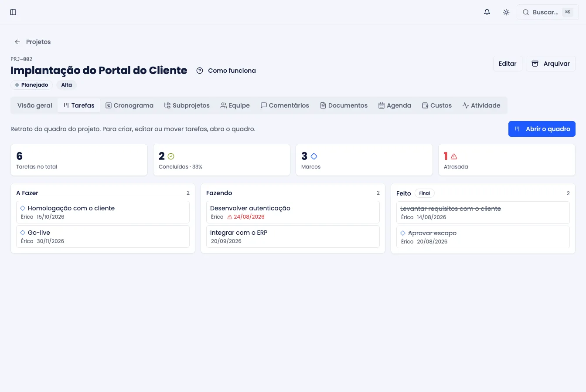Click the question mark help icon
Screen dimensions: 586x392
(200, 71)
